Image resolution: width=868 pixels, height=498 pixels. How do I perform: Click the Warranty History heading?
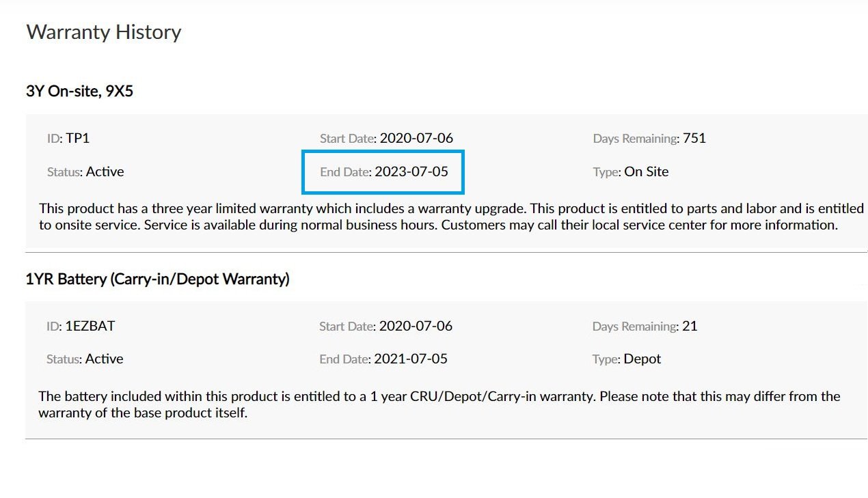[104, 32]
